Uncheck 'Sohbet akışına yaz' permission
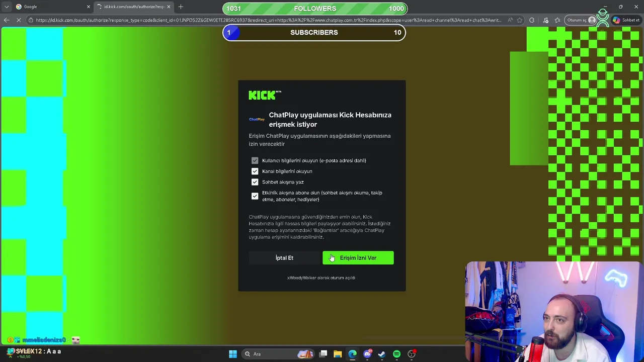The height and width of the screenshot is (362, 644). pos(255,182)
